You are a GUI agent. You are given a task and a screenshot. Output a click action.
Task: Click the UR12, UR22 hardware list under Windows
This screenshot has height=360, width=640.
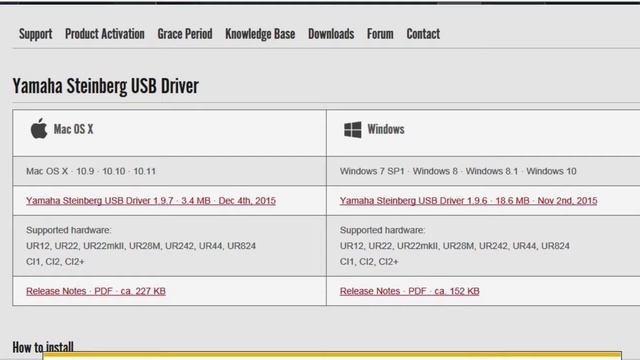(x=455, y=246)
